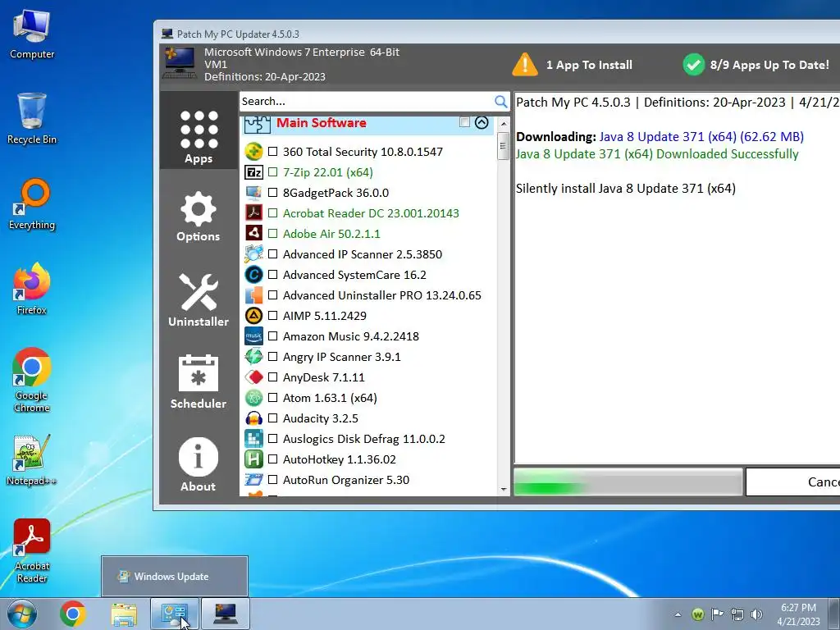
Task: Click the Amazon Music icon
Action: 254,336
